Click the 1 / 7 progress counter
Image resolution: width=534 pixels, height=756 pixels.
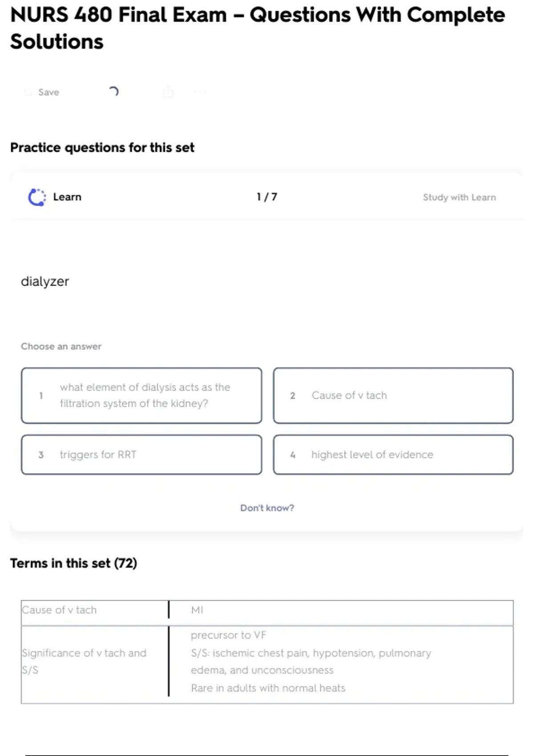click(x=267, y=197)
